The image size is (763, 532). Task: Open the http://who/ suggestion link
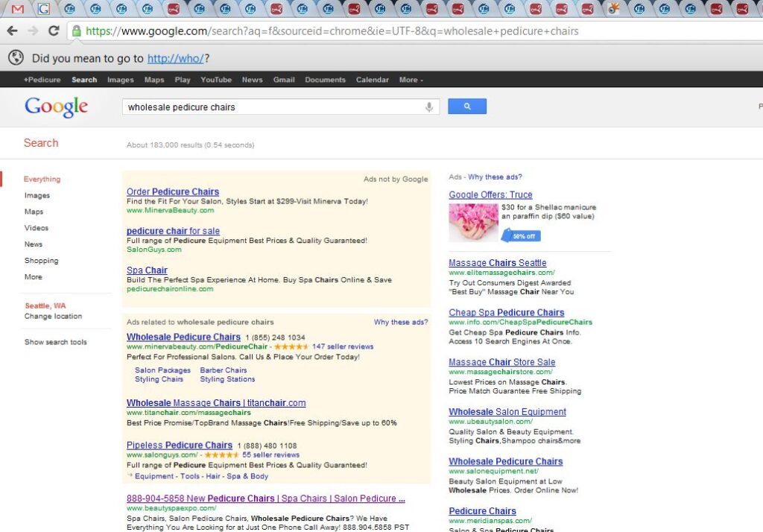pyautogui.click(x=175, y=58)
